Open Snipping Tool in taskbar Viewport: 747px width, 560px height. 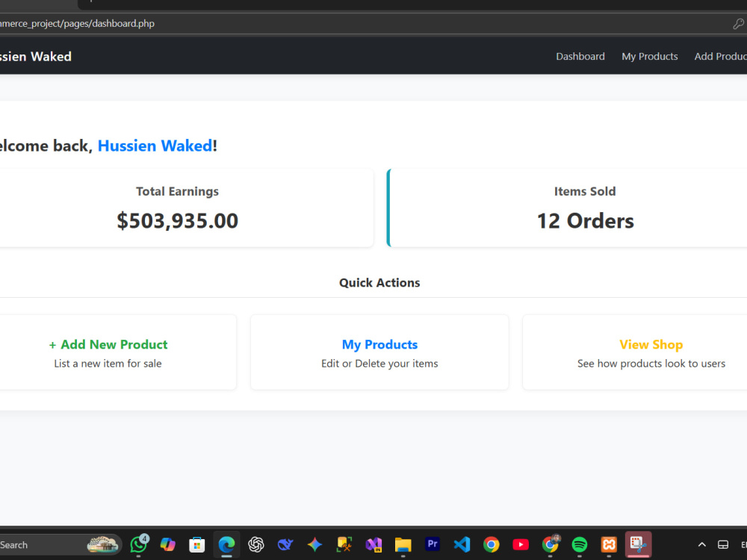coord(639,544)
